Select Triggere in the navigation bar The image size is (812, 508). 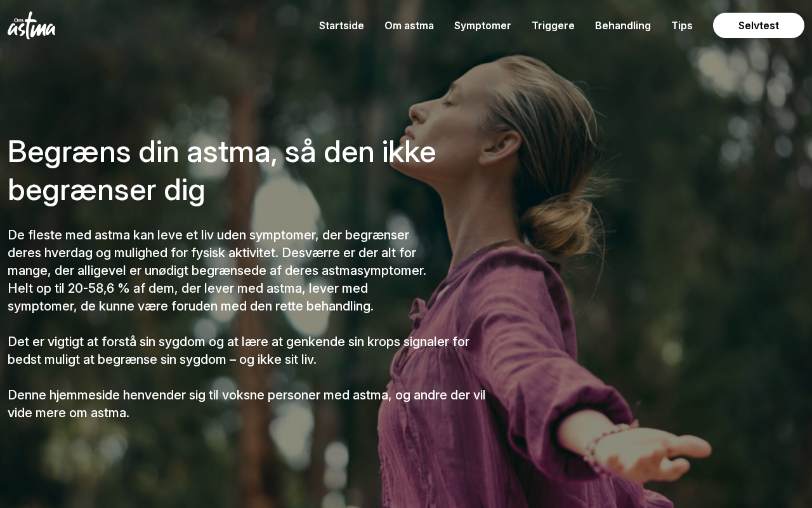pos(553,25)
